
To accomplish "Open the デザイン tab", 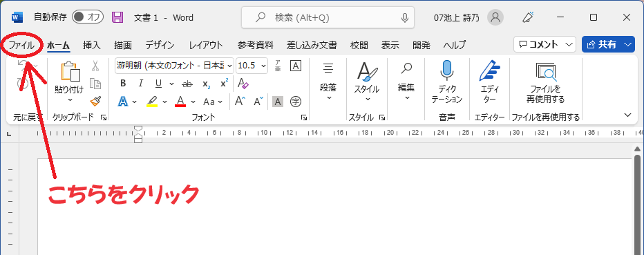I will [160, 45].
